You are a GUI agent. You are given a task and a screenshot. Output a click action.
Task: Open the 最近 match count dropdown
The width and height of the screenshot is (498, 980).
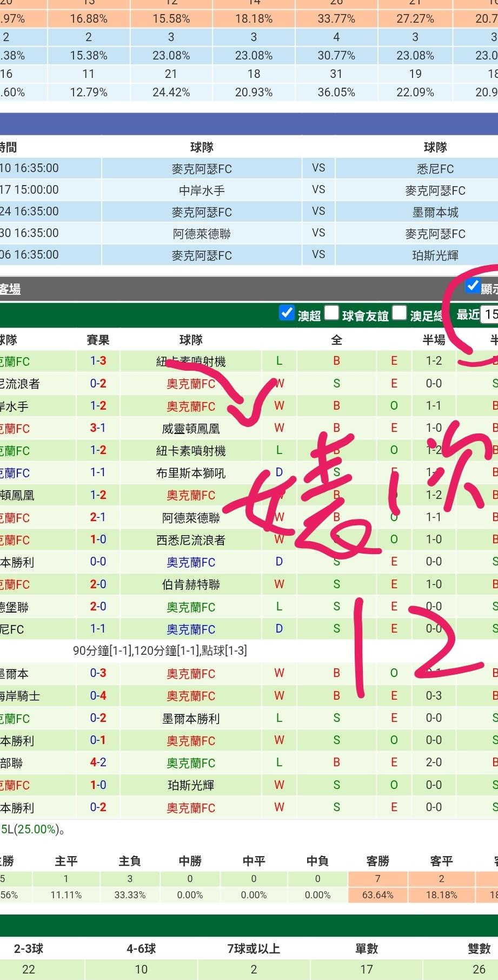[489, 314]
